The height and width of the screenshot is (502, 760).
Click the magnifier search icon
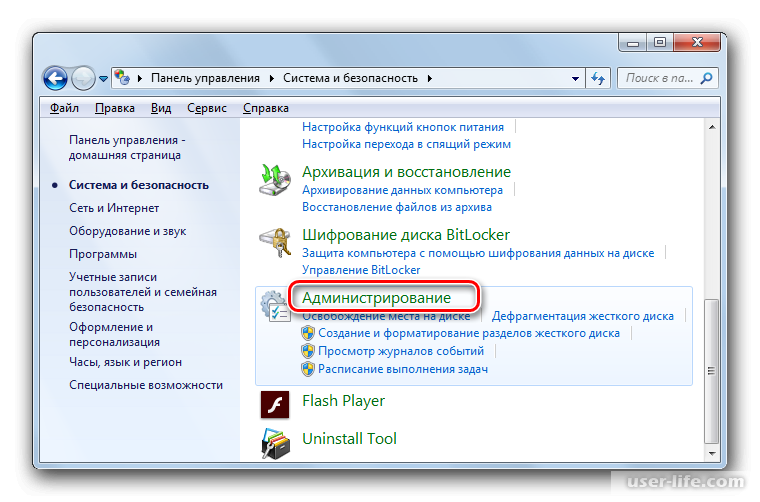(707, 78)
